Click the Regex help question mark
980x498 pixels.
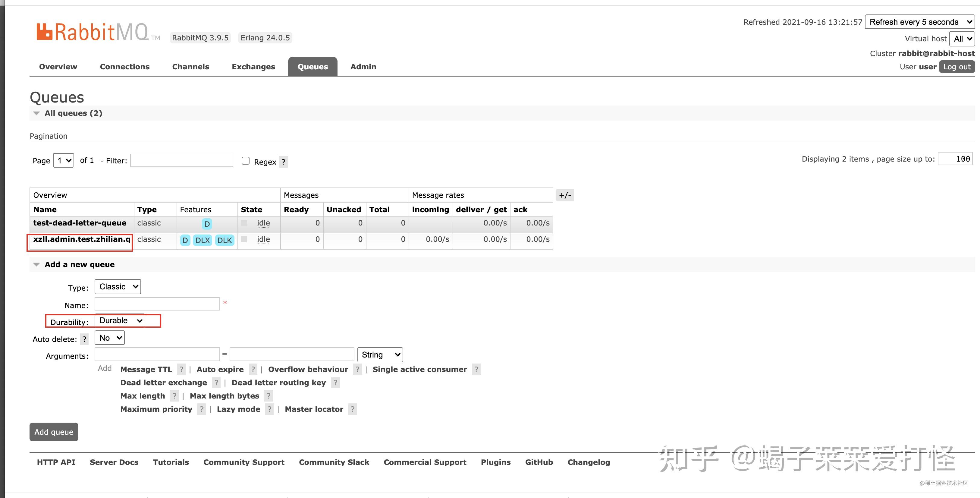(x=284, y=162)
